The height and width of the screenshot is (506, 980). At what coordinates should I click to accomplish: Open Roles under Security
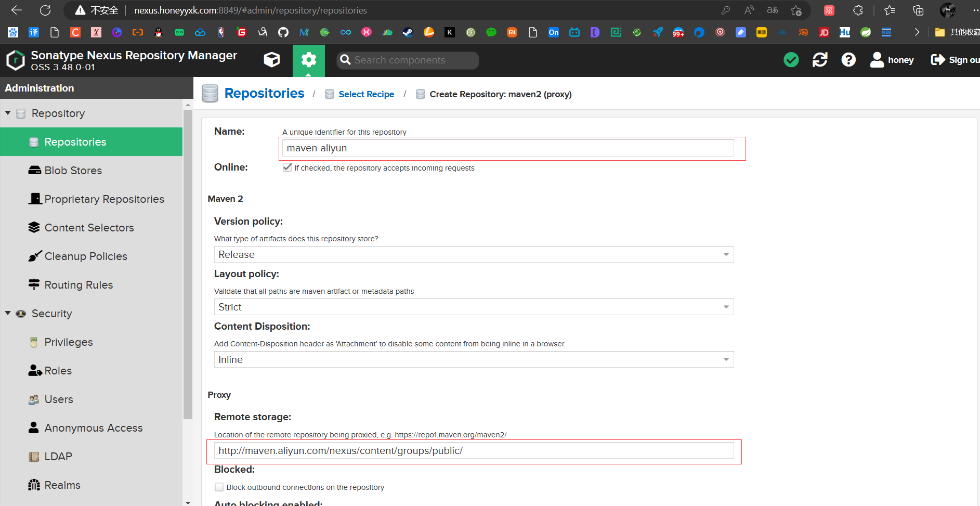pos(91,370)
